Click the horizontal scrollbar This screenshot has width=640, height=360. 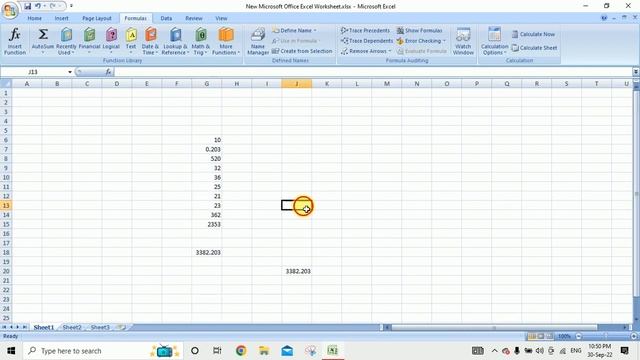tap(494, 327)
